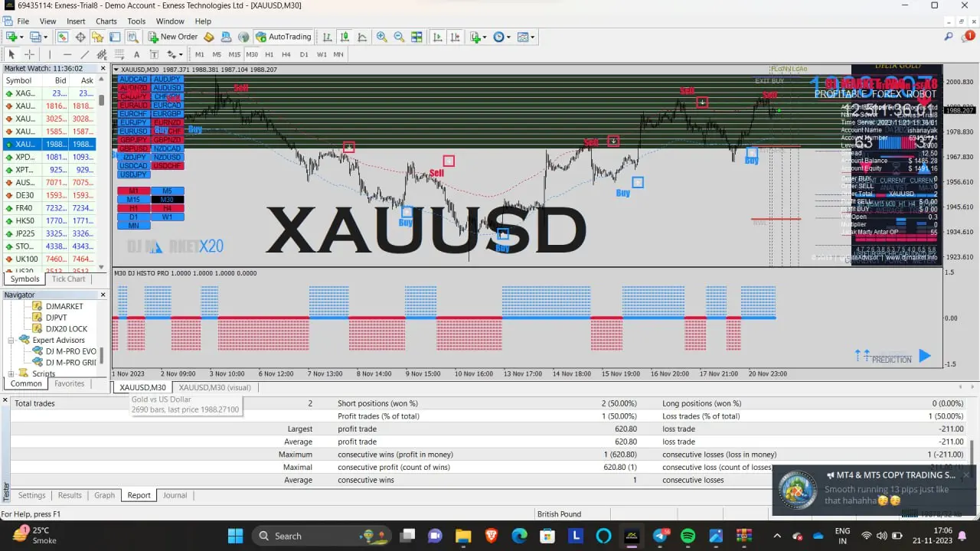Screen dimensions: 980x551
Task: Switch chart to candlesticks icon
Action: coord(345,37)
